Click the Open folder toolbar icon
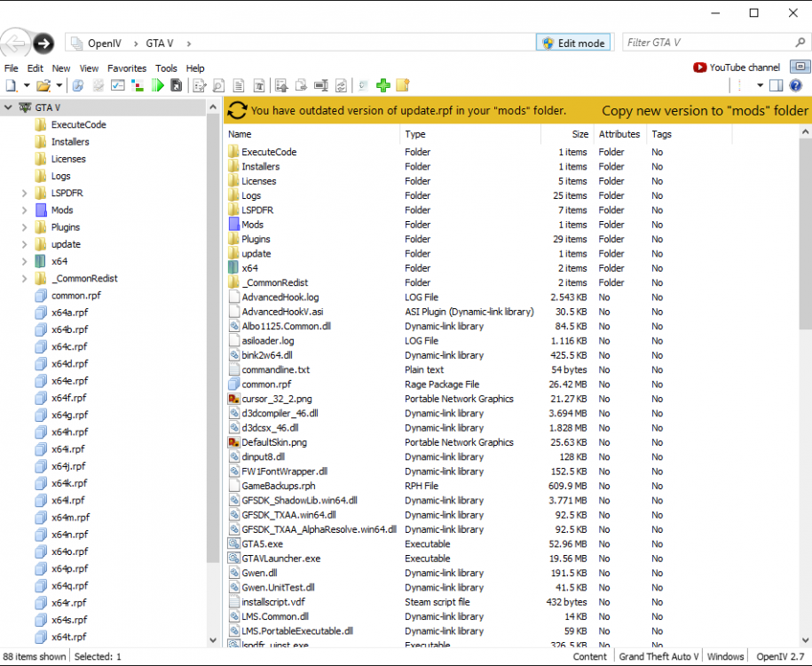Screen dimensions: 812x666 pos(43,85)
